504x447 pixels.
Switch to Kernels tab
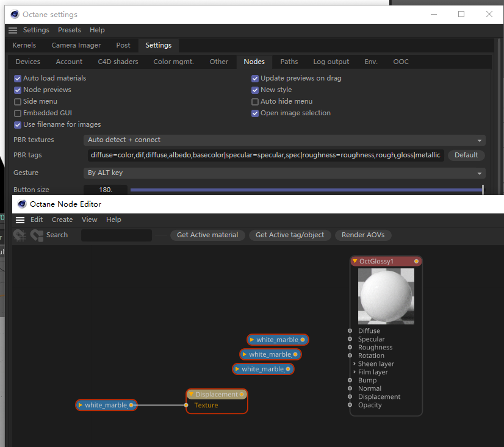click(24, 45)
